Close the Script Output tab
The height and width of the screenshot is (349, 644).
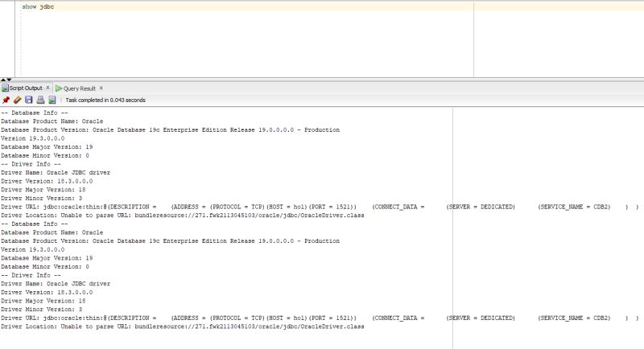pyautogui.click(x=47, y=88)
